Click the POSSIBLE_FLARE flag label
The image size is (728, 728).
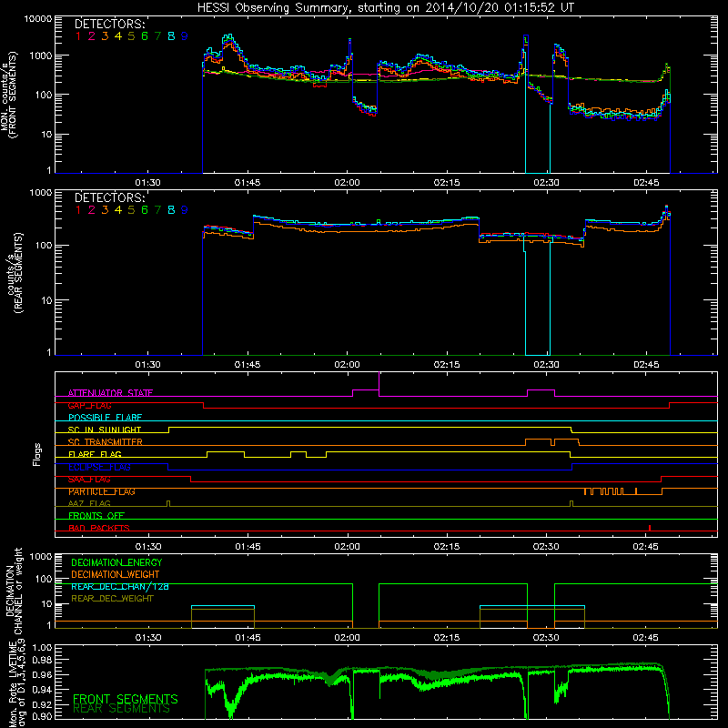pos(105,418)
